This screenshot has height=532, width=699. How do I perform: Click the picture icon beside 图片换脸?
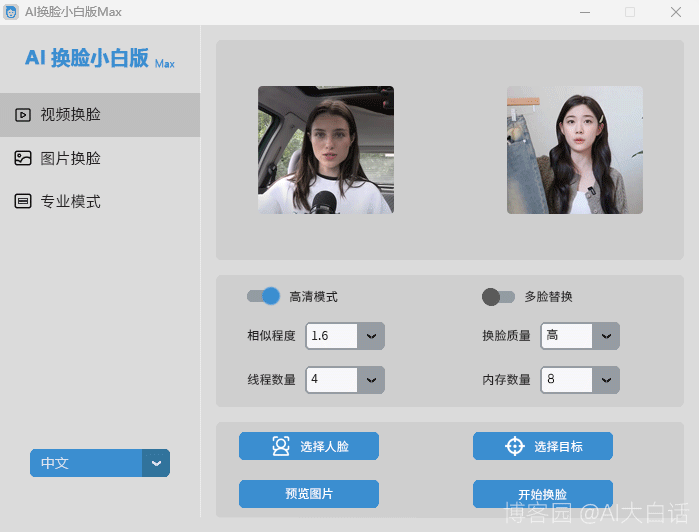click(23, 158)
